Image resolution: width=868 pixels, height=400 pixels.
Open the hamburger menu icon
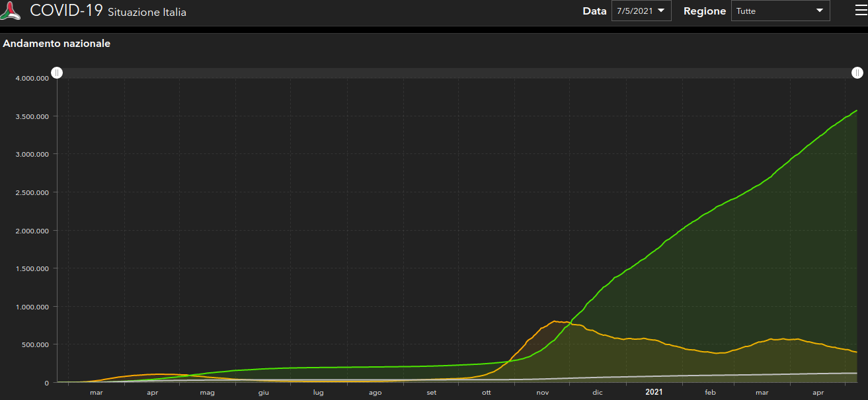coord(861,11)
